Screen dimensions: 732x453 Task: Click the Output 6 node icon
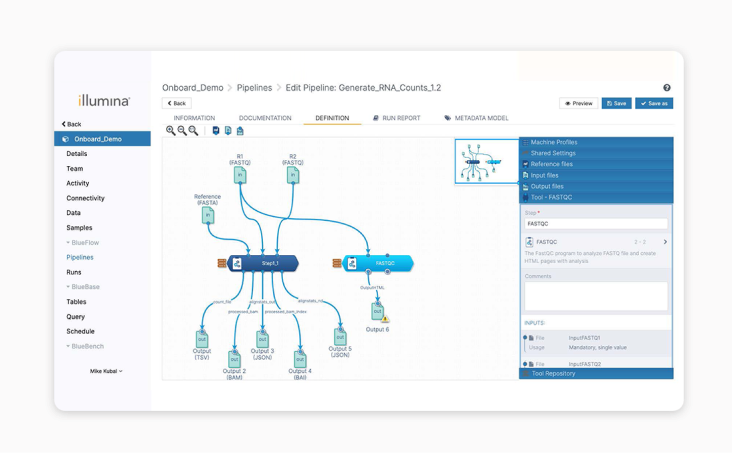(378, 313)
